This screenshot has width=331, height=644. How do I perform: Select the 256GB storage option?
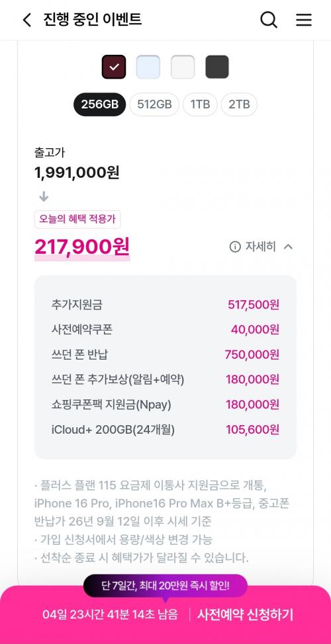pyautogui.click(x=99, y=104)
